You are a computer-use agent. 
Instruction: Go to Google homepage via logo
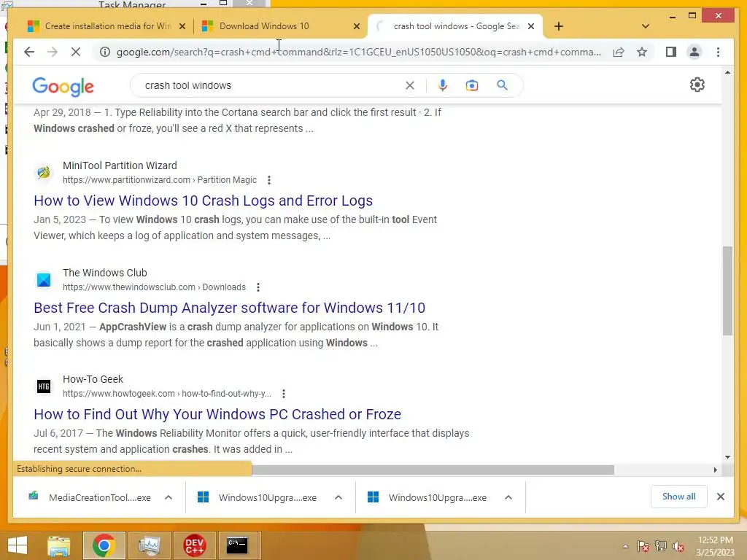pyautogui.click(x=63, y=86)
